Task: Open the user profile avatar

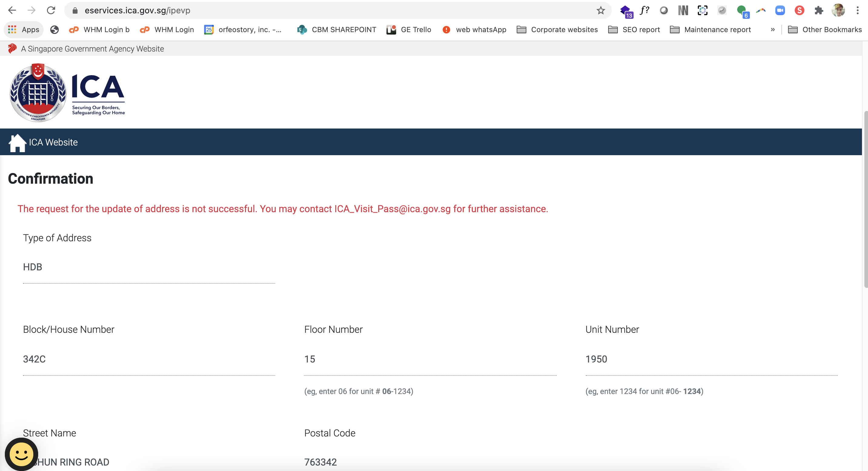Action: point(838,10)
